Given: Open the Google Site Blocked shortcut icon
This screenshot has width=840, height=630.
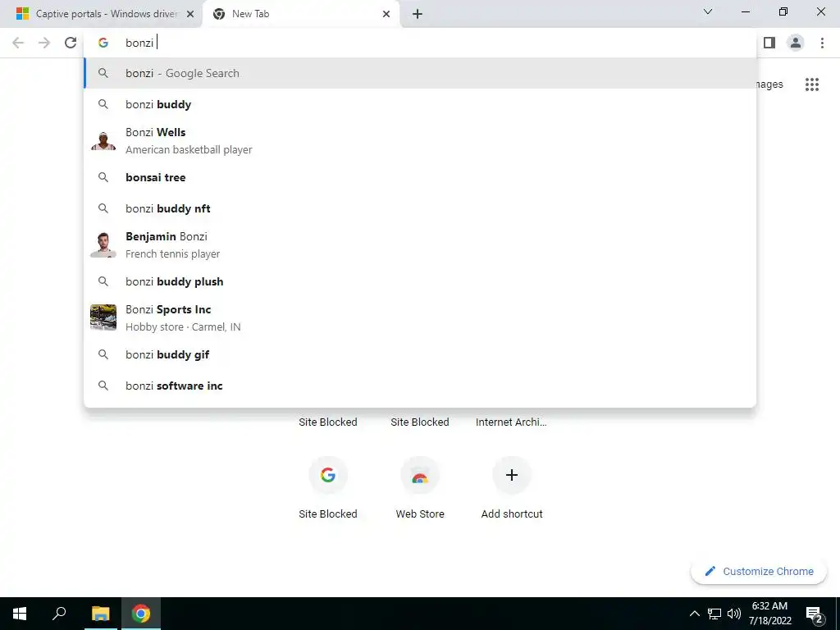Looking at the screenshot, I should (x=328, y=475).
